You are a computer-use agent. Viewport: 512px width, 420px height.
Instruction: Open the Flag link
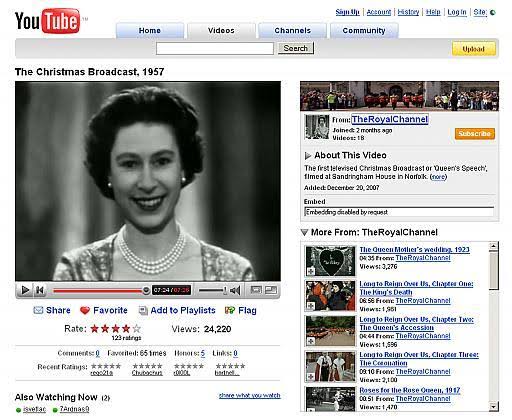click(x=247, y=311)
